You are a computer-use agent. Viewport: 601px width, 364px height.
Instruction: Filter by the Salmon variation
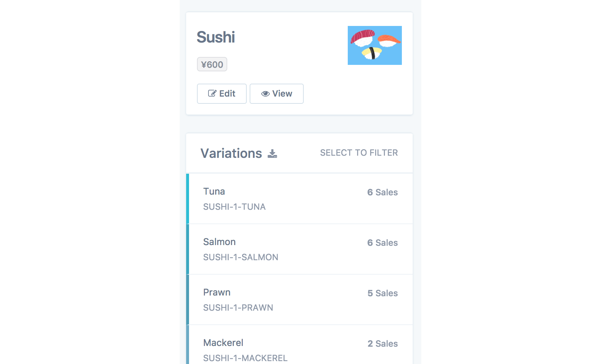[299, 249]
